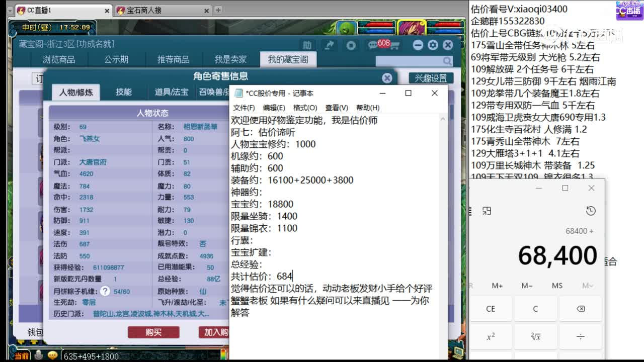The image size is (644, 362).
Task: Click the question mark beside 月饼粽子机缘
Action: click(x=104, y=290)
